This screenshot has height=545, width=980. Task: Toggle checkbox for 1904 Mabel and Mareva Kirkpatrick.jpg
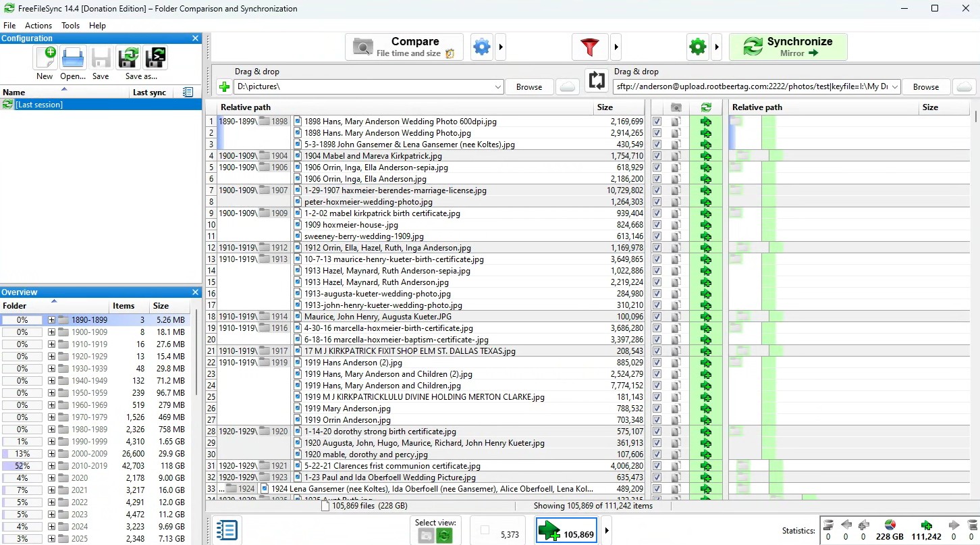click(x=657, y=156)
